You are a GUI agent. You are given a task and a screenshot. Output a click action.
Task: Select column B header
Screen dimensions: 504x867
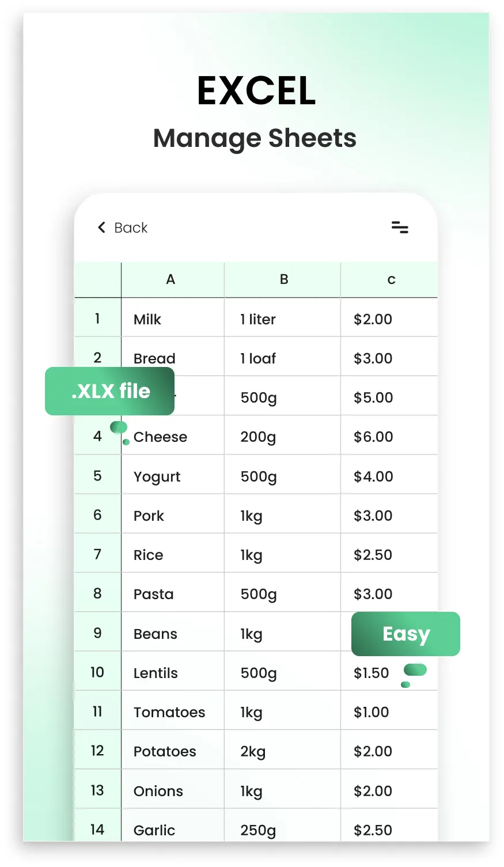[x=282, y=280]
